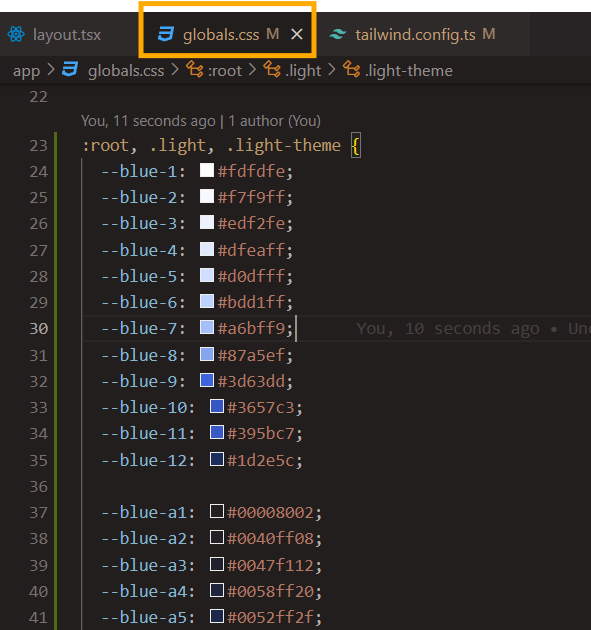
Task: Click the symbol icon before .light breadcrumb
Action: pos(272,70)
